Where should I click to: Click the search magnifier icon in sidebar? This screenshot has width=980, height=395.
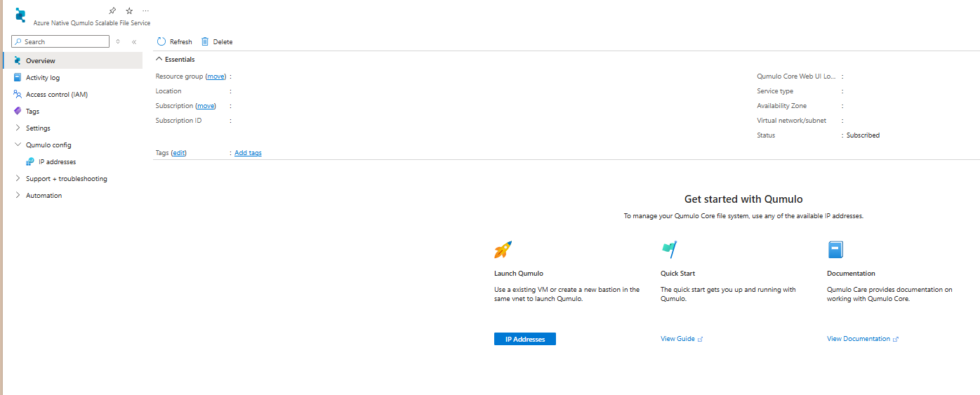pyautogui.click(x=19, y=41)
